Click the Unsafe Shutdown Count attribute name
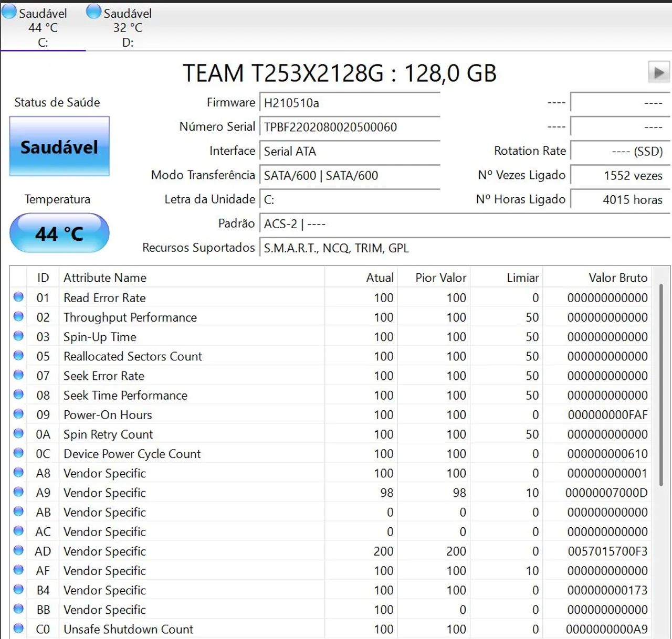Screen dimensions: 672x639 (x=129, y=629)
